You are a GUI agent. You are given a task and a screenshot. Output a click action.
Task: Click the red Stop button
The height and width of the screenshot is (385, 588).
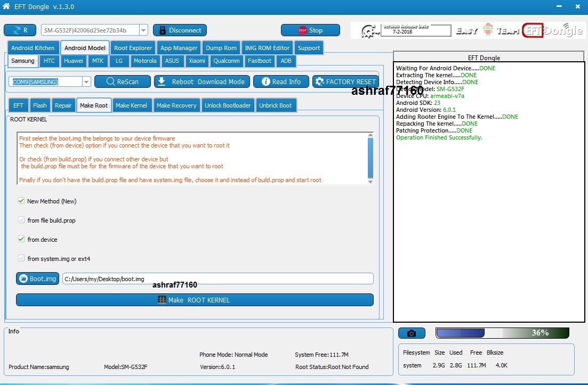pos(310,30)
